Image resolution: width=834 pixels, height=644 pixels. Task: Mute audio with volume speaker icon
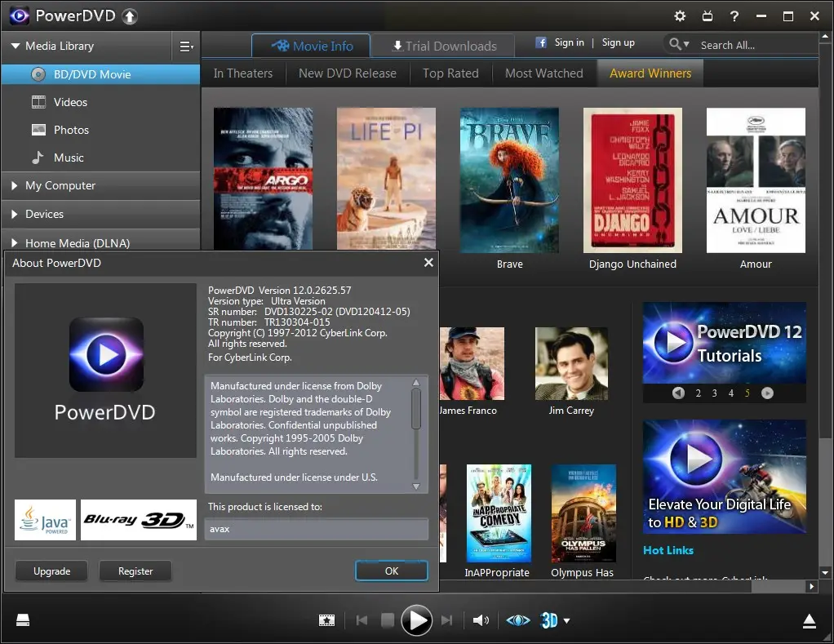481,620
